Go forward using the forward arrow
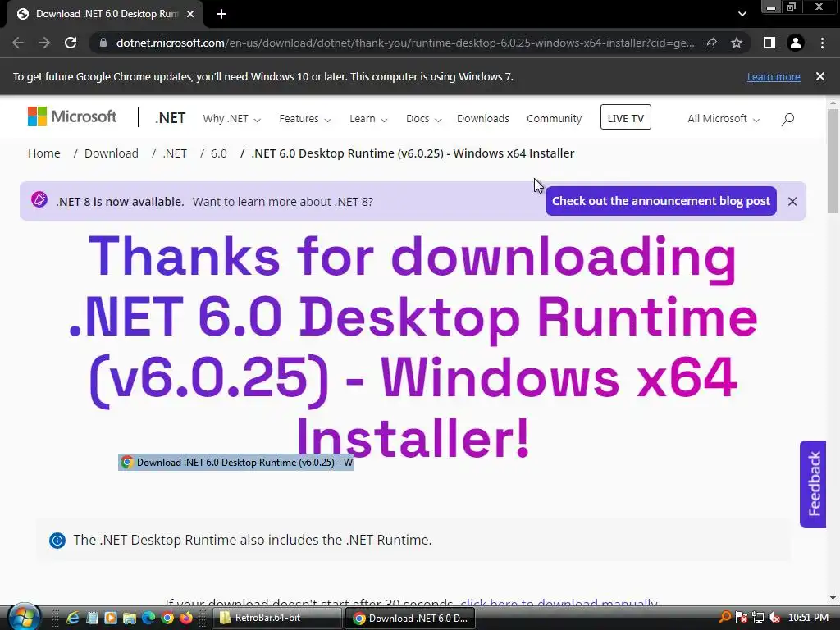This screenshot has width=840, height=630. coord(44,43)
